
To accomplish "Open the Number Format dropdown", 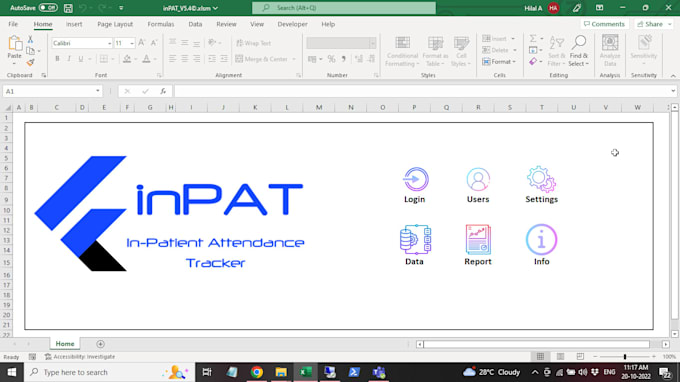I will [x=373, y=43].
